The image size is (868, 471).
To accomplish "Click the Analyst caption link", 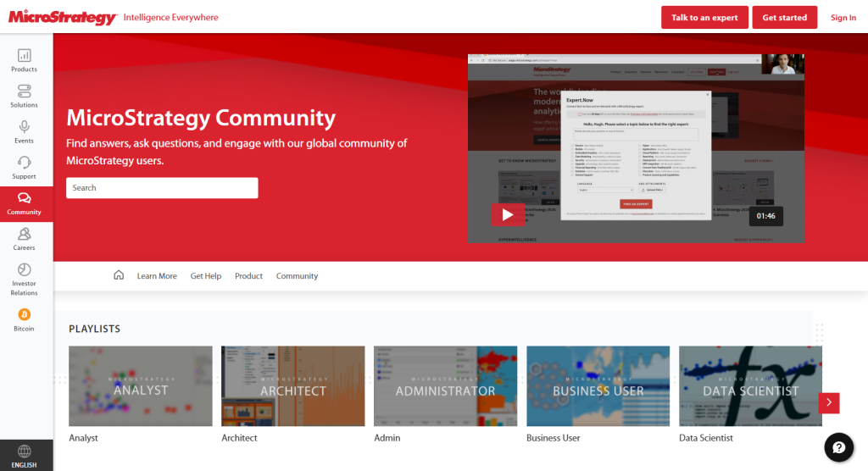I will click(x=84, y=438).
